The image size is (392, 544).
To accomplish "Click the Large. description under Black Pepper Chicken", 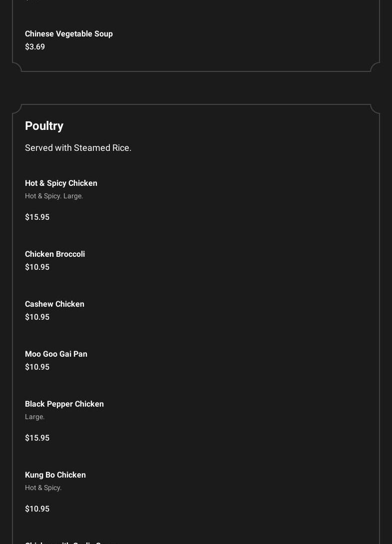I will pos(34,417).
